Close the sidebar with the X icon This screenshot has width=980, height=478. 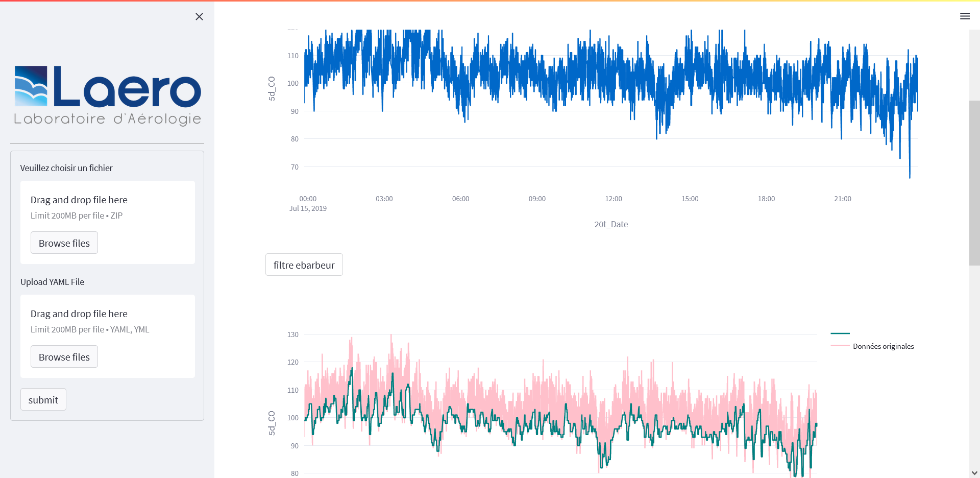pyautogui.click(x=199, y=17)
